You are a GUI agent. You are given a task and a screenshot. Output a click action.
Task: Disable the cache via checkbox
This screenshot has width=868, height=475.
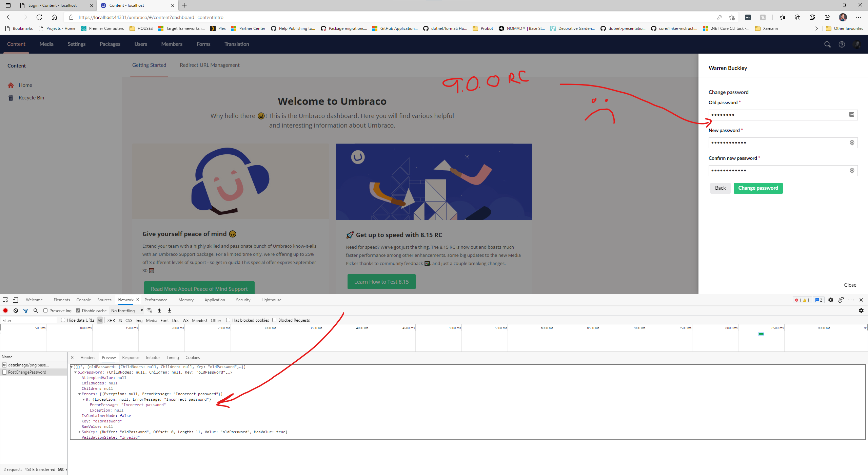pyautogui.click(x=78, y=310)
